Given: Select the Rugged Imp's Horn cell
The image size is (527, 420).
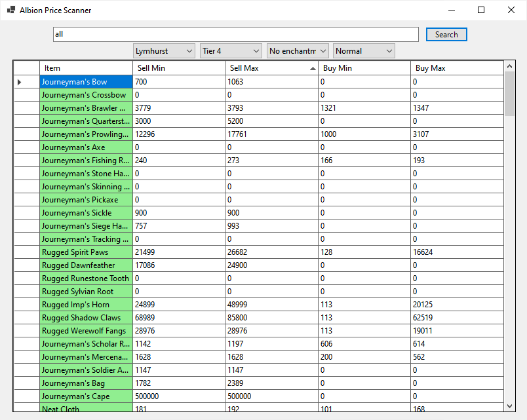Looking at the screenshot, I should tap(87, 305).
